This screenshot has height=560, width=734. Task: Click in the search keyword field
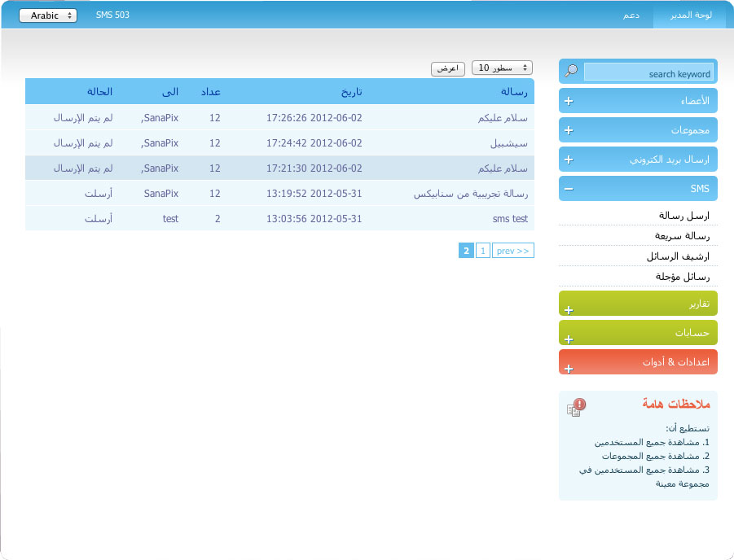pyautogui.click(x=648, y=73)
